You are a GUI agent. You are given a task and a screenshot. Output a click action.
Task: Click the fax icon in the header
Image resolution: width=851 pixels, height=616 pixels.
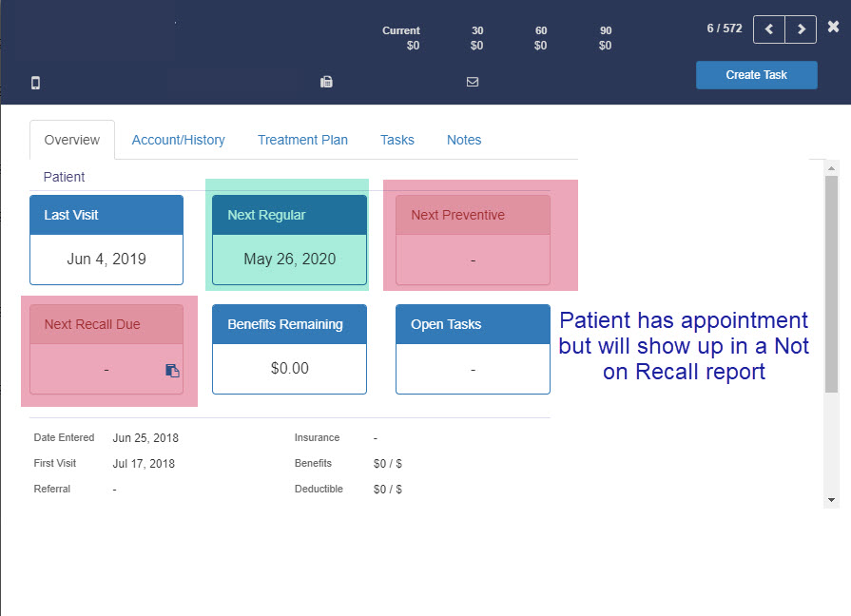pyautogui.click(x=326, y=82)
